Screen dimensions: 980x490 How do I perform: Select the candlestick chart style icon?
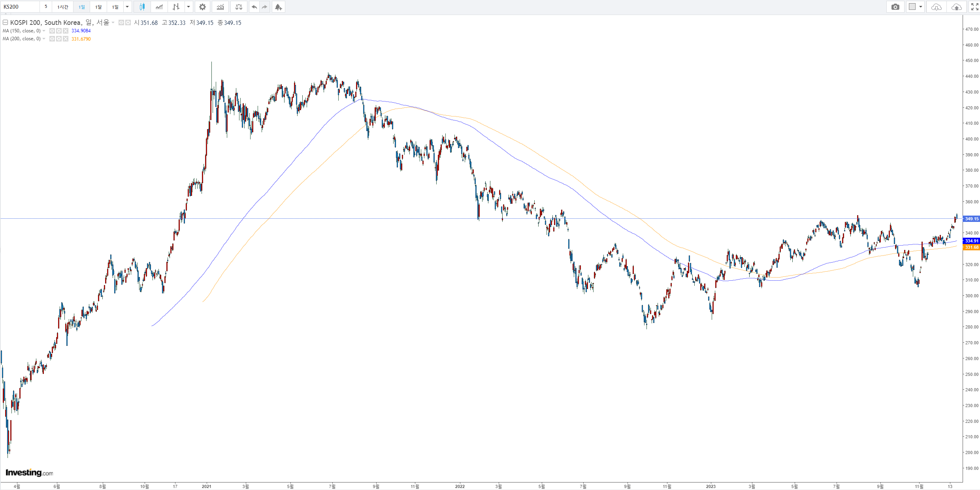pos(142,7)
